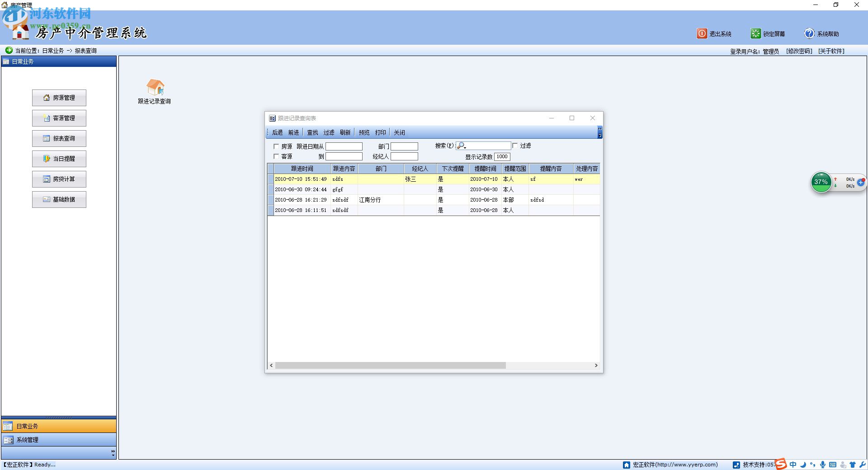The image size is (868, 470).
Task: Click the [关于软件] link
Action: pos(831,51)
